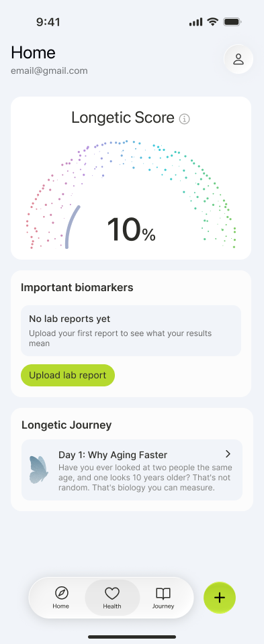Tap the email@gmail.com account text

(49, 70)
